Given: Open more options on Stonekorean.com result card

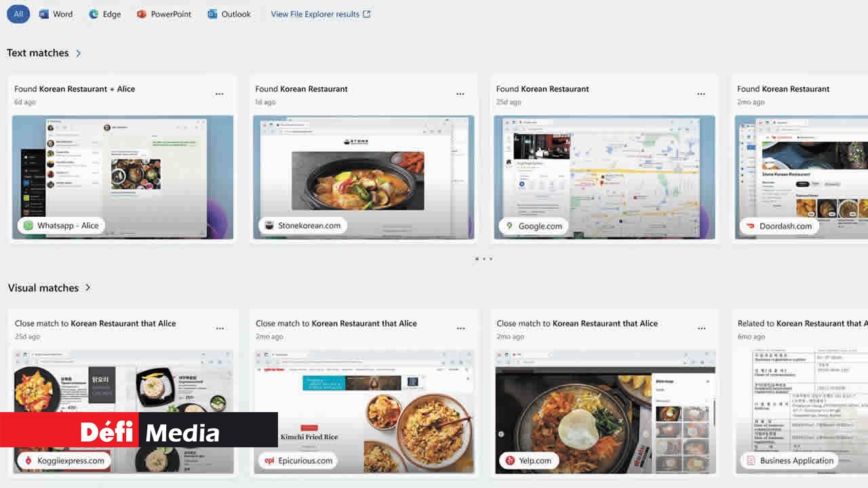Looking at the screenshot, I should 460,94.
